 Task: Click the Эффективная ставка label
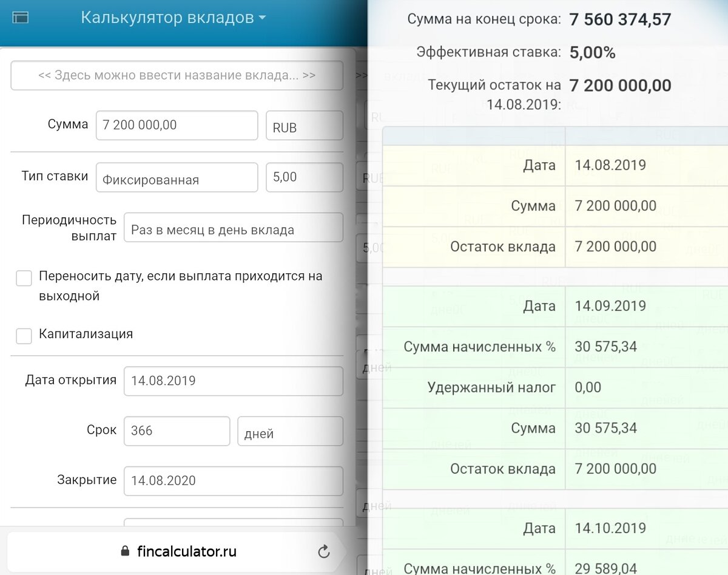point(489,52)
